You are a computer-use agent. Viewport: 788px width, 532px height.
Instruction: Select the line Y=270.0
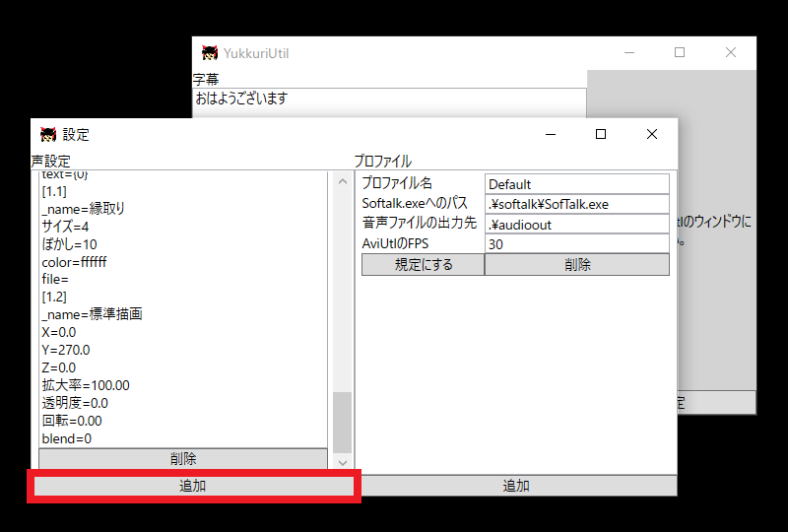(x=66, y=350)
